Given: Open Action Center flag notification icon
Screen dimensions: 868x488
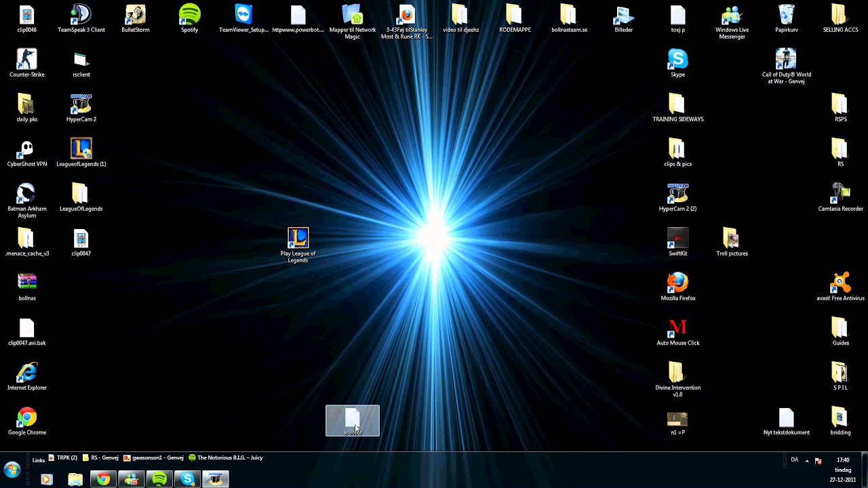Looking at the screenshot, I should click(818, 460).
